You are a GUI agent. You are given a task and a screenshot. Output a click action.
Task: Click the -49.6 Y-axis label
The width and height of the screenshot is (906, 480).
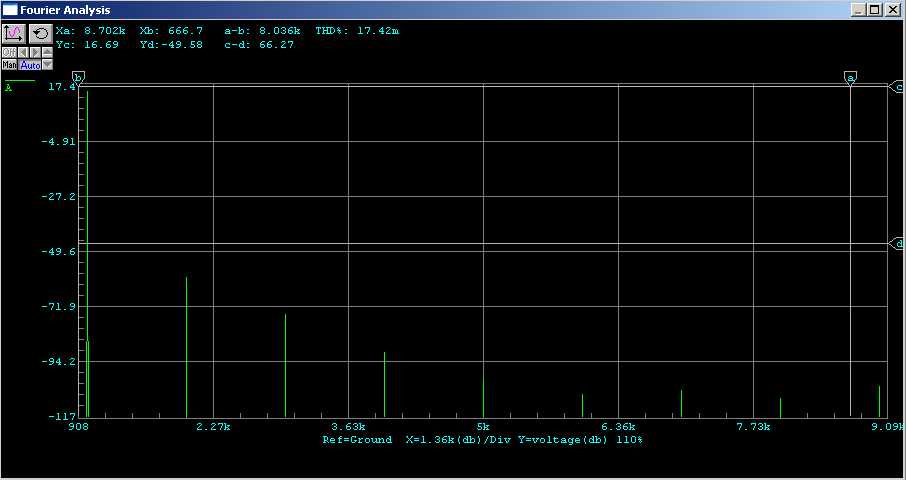pyautogui.click(x=58, y=252)
